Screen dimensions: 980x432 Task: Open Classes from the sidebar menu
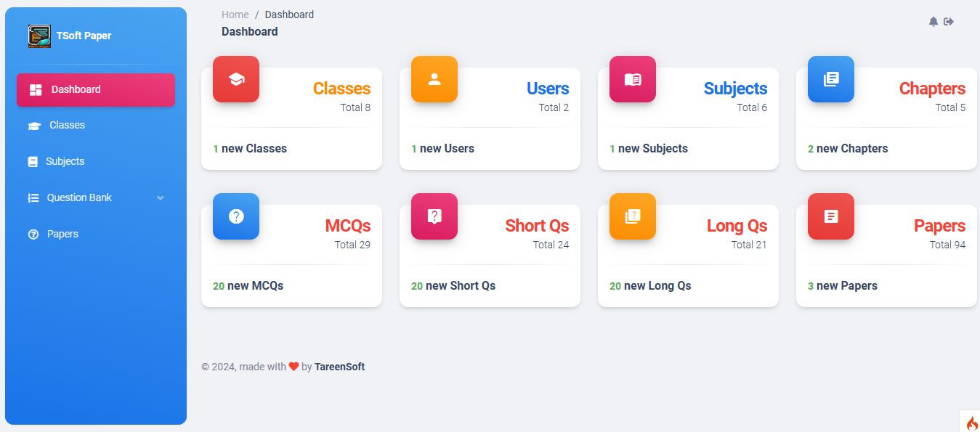[x=67, y=125]
